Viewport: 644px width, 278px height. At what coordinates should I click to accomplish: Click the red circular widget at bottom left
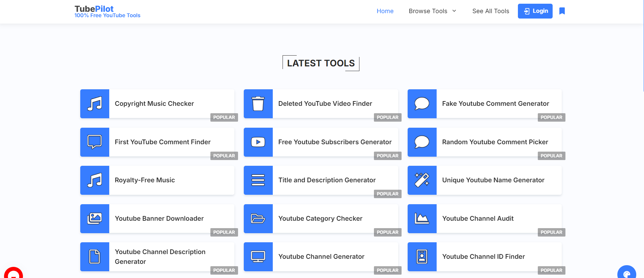point(13,274)
